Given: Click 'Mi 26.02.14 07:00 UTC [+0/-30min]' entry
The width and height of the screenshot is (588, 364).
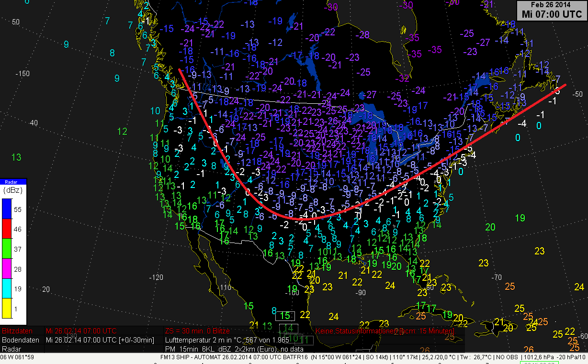Looking at the screenshot, I should [x=100, y=340].
